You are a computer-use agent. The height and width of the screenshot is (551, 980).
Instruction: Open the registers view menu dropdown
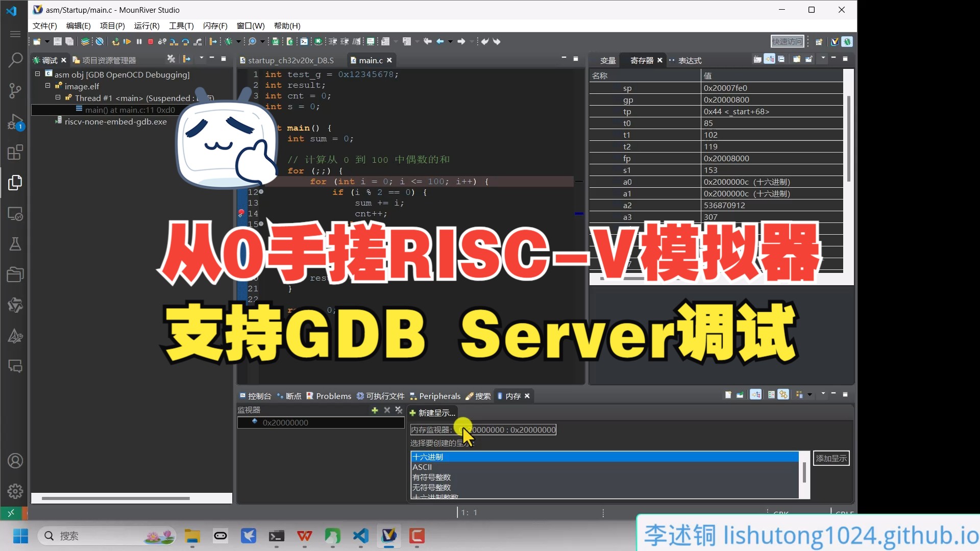click(x=823, y=59)
